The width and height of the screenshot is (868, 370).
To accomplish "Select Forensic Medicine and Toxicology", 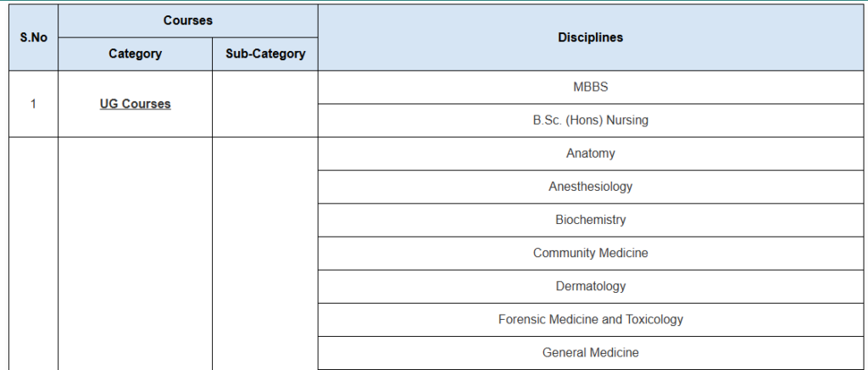I will (590, 319).
